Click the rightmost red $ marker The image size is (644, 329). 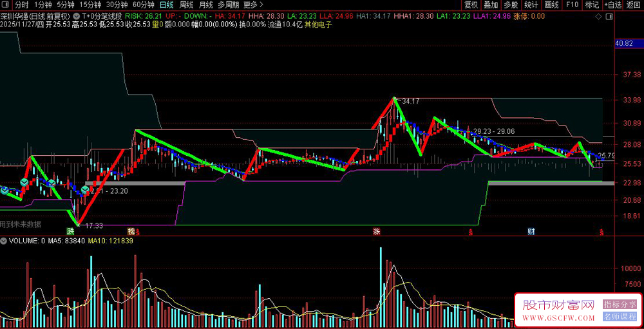coord(601,232)
